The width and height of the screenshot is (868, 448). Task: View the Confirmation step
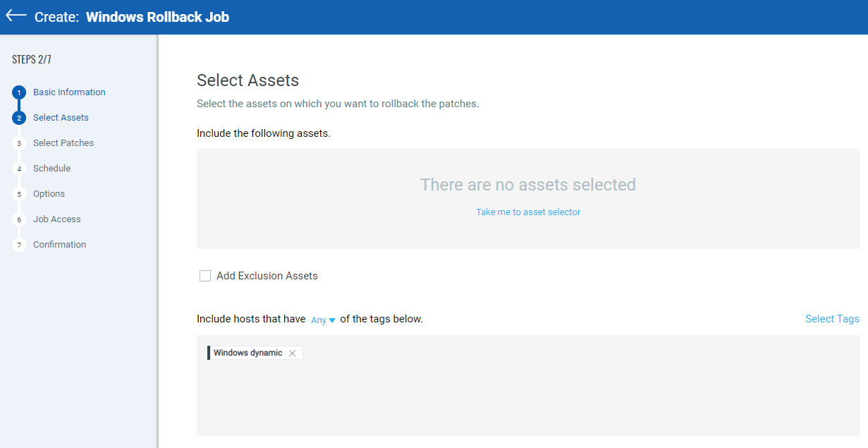59,244
